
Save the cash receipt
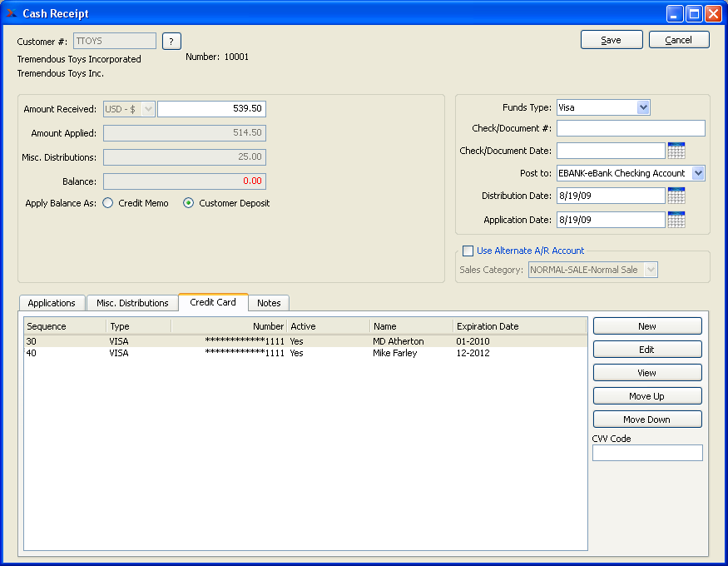point(612,40)
